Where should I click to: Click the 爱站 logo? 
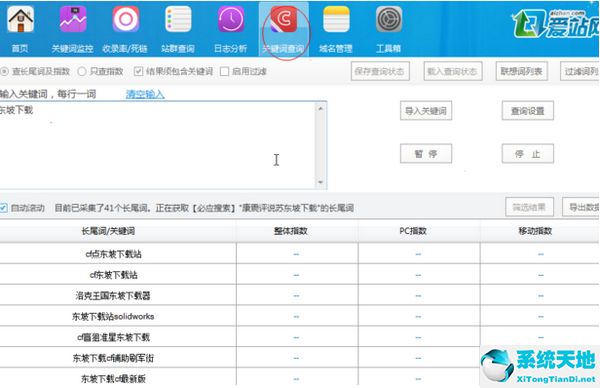click(x=556, y=24)
